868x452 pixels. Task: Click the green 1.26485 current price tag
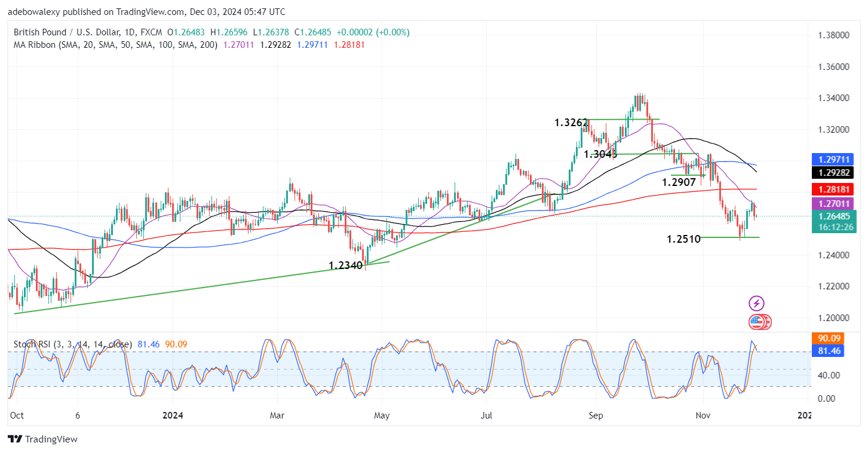pos(835,216)
